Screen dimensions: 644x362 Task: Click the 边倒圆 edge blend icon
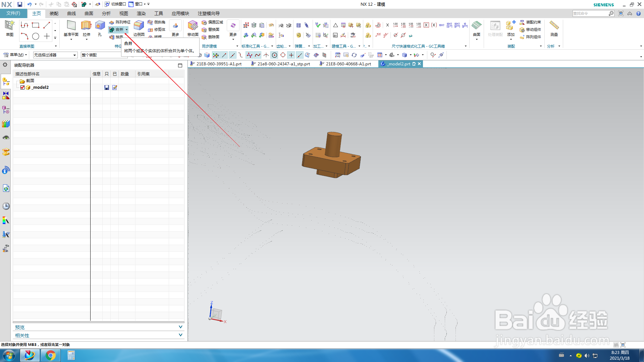(x=139, y=25)
